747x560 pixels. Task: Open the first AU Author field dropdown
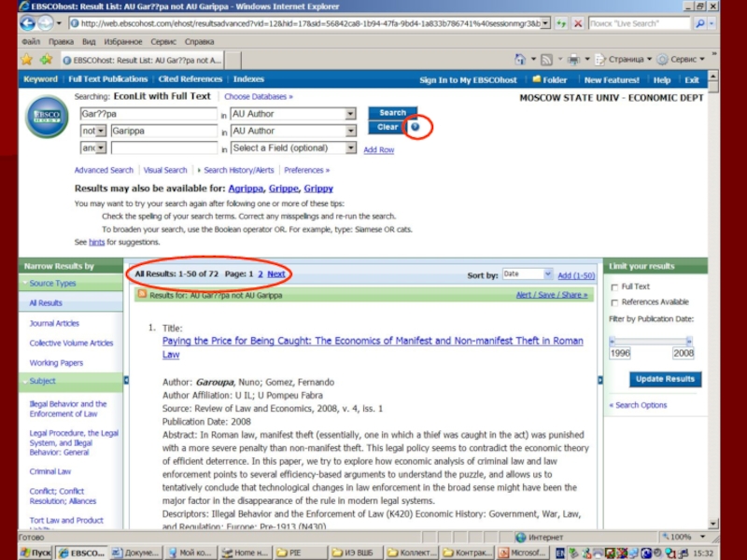pos(350,114)
